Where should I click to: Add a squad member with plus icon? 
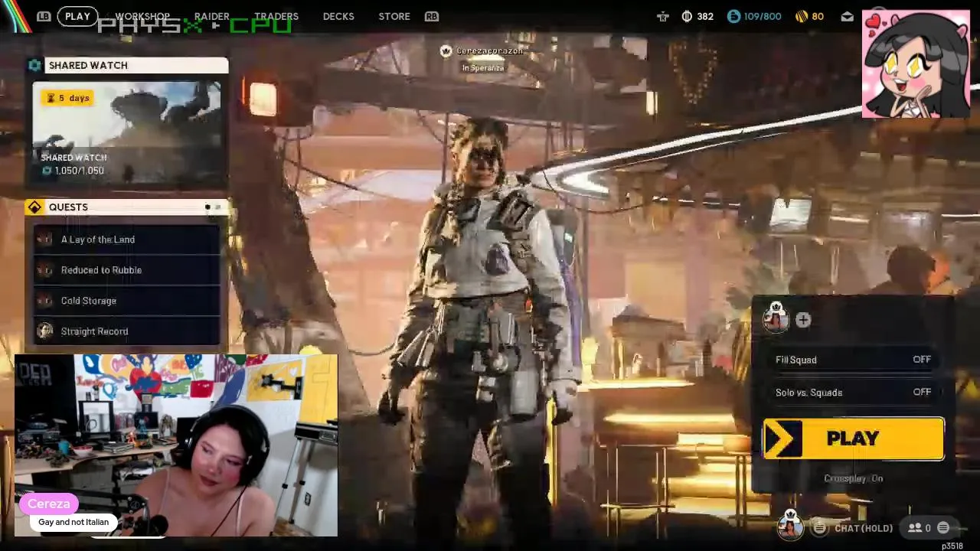(802, 321)
